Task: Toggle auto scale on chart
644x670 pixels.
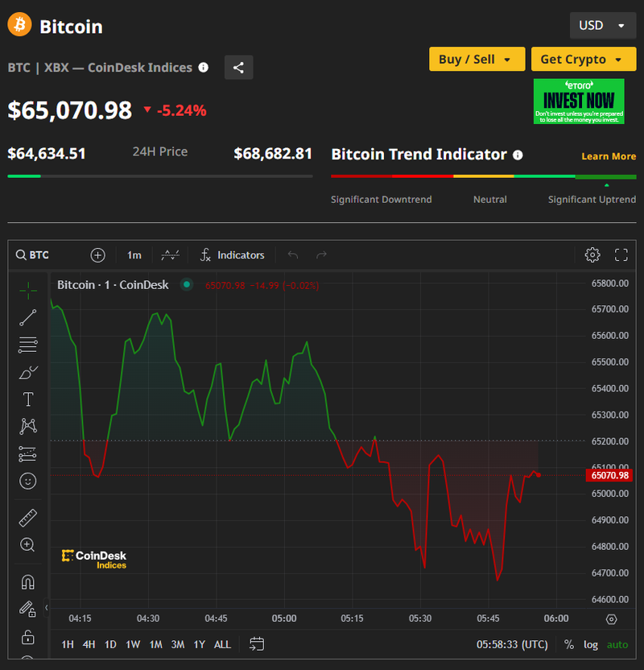Action: (617, 644)
